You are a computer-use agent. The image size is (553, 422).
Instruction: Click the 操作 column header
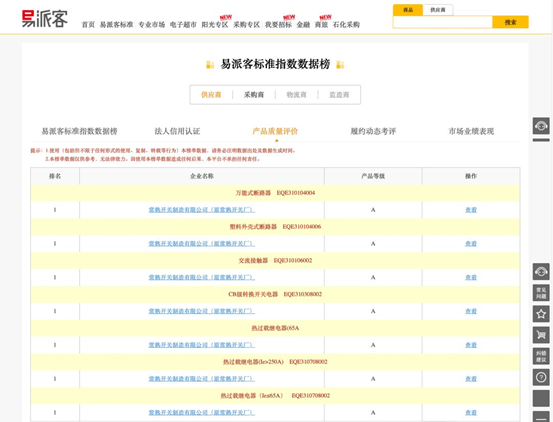coord(471,176)
